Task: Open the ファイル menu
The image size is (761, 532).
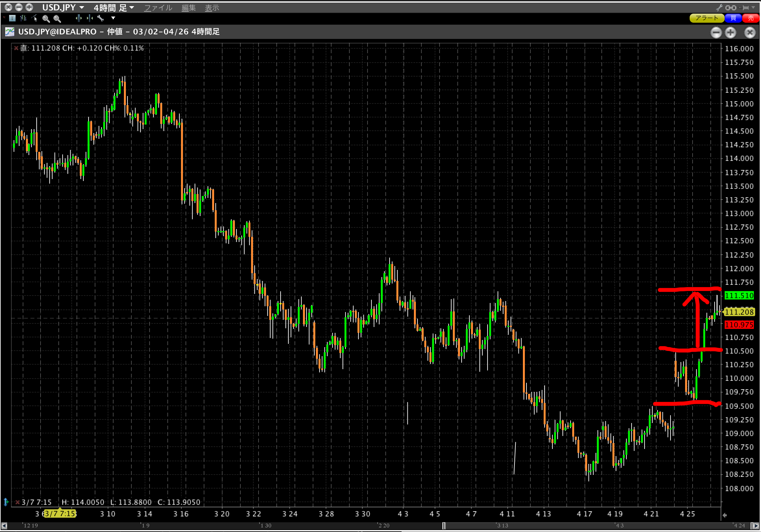Action: [158, 8]
